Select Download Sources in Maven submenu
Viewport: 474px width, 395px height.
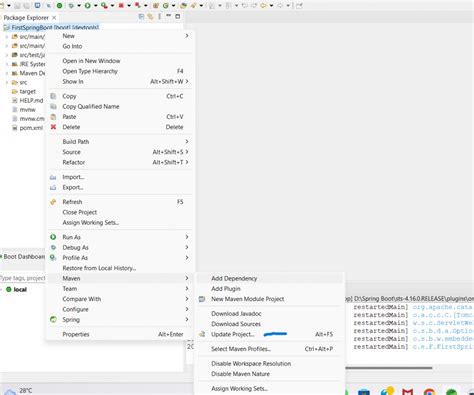270,324
